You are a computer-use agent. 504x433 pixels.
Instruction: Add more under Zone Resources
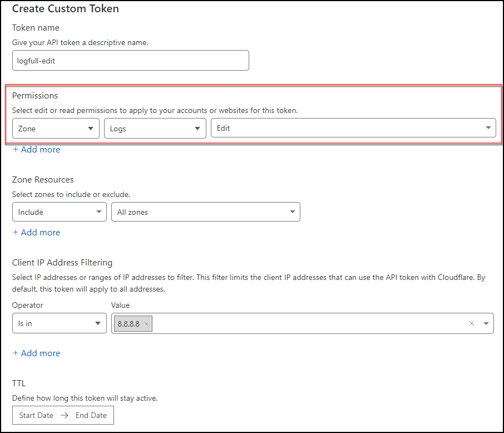(x=36, y=233)
